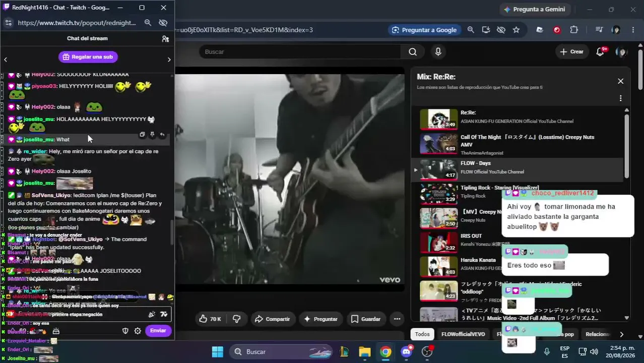644x363 pixels.
Task: Click the Chrome zoom magnifier in address bar
Action: point(471,30)
